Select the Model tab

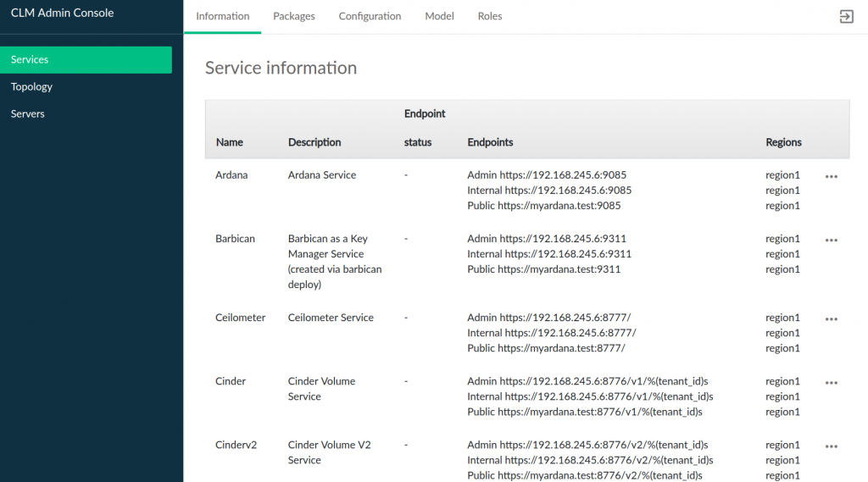[439, 16]
